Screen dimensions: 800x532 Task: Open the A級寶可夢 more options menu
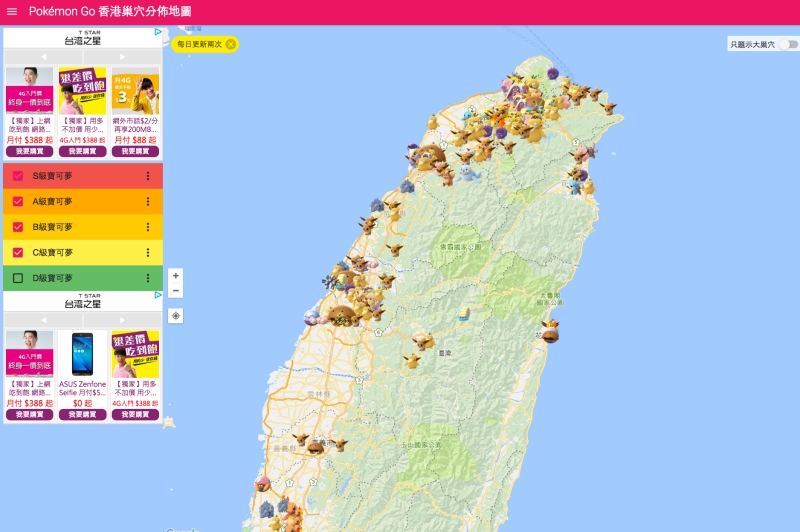[148, 201]
